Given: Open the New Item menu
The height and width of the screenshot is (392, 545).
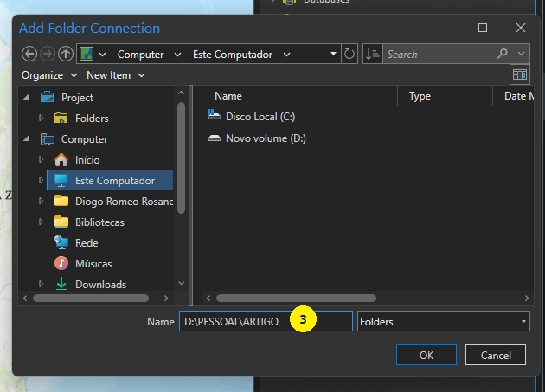Looking at the screenshot, I should (115, 75).
